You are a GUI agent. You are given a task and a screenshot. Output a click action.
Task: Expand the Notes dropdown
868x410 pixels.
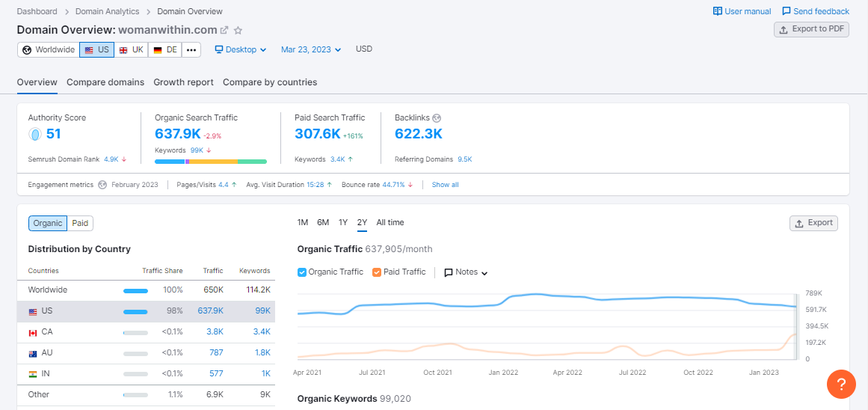(466, 272)
